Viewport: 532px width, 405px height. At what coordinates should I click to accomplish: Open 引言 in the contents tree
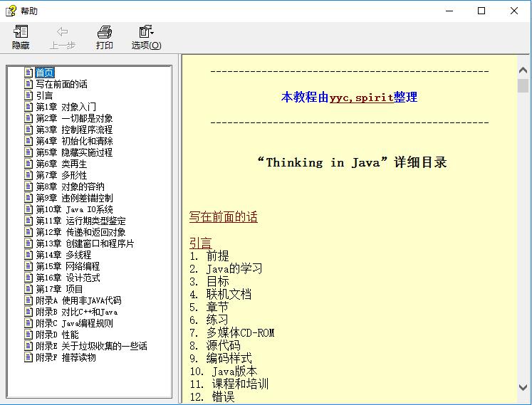coord(44,95)
